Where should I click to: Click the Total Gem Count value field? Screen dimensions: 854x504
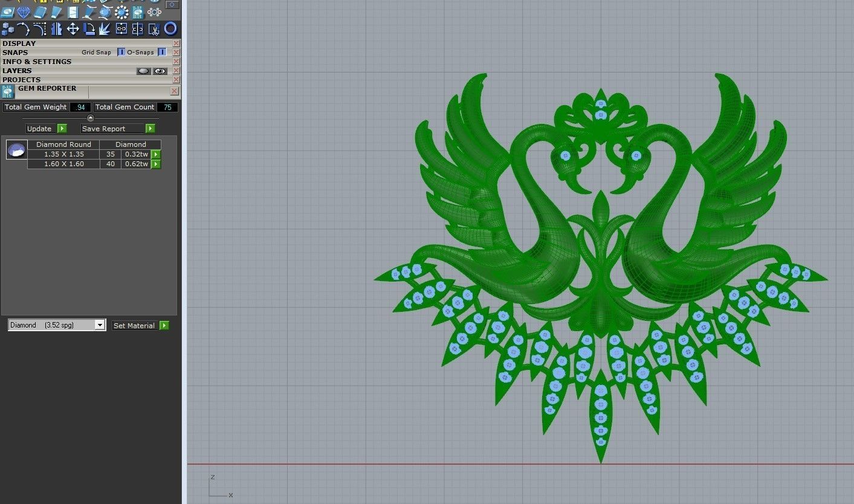pyautogui.click(x=167, y=107)
